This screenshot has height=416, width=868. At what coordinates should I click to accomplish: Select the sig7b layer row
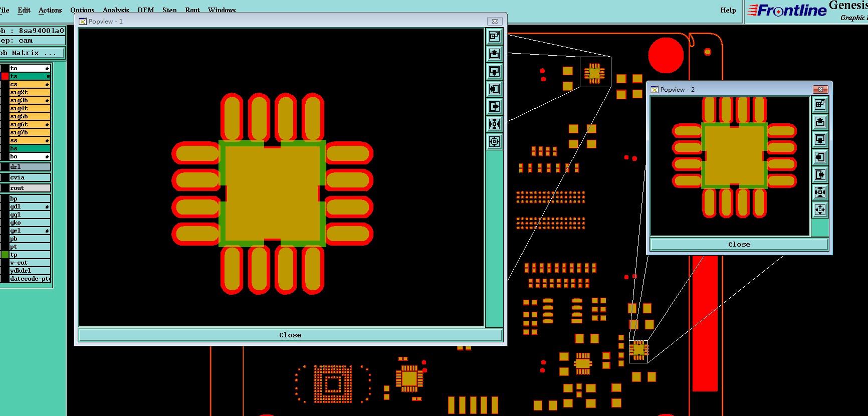[x=30, y=132]
